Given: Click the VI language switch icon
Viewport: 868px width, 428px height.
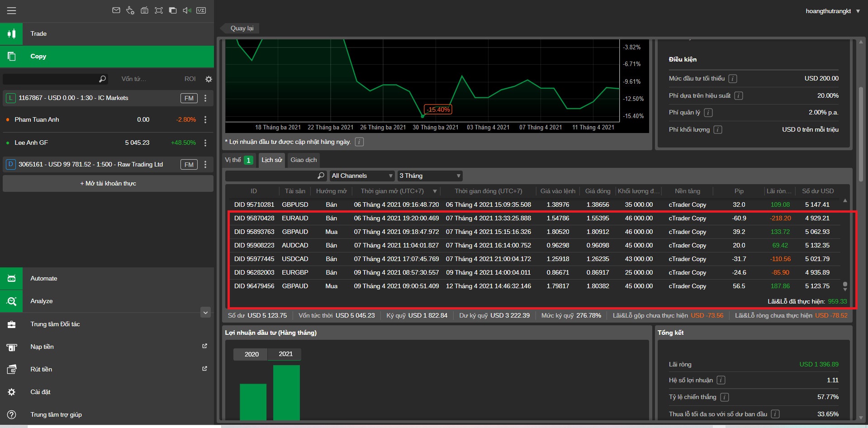Looking at the screenshot, I should pyautogui.click(x=201, y=10).
